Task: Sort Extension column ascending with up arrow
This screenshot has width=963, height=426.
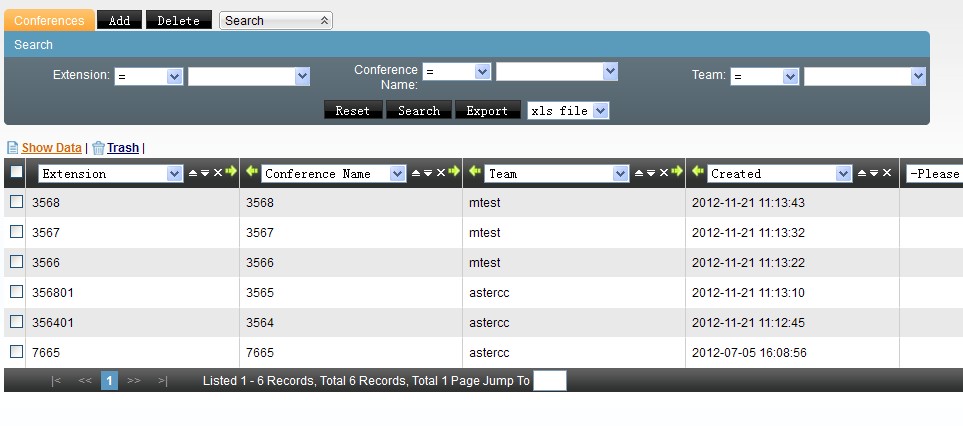Action: pyautogui.click(x=194, y=173)
